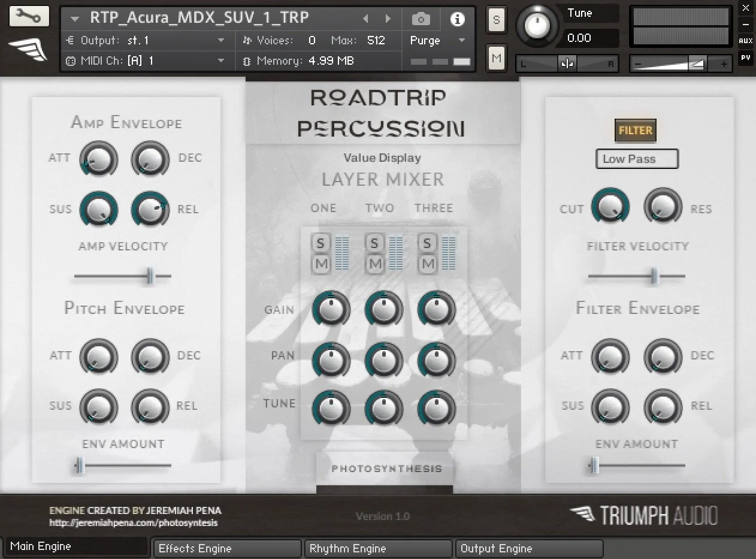Click the wrench icon to edit the instrument

click(29, 16)
